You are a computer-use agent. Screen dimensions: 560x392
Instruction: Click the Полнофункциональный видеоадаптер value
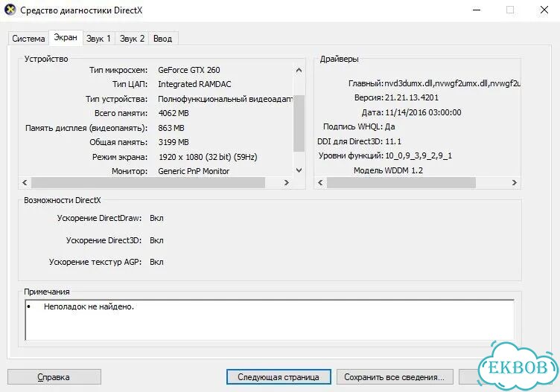pos(225,99)
